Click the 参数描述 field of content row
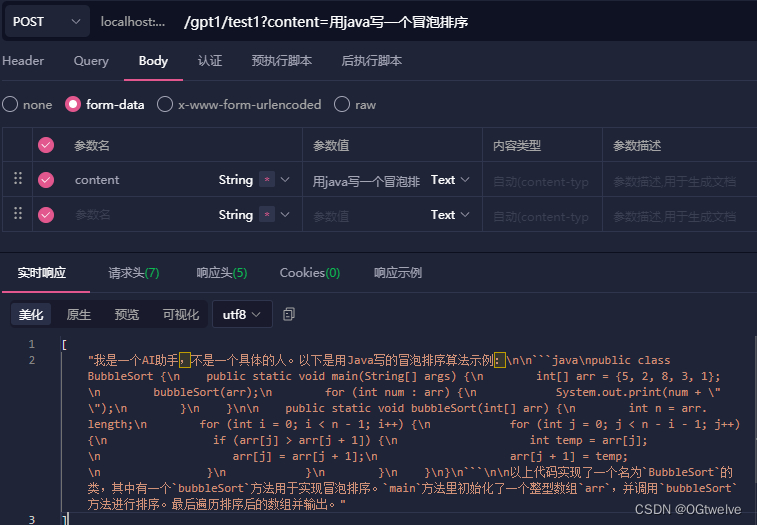757x525 pixels. (676, 182)
